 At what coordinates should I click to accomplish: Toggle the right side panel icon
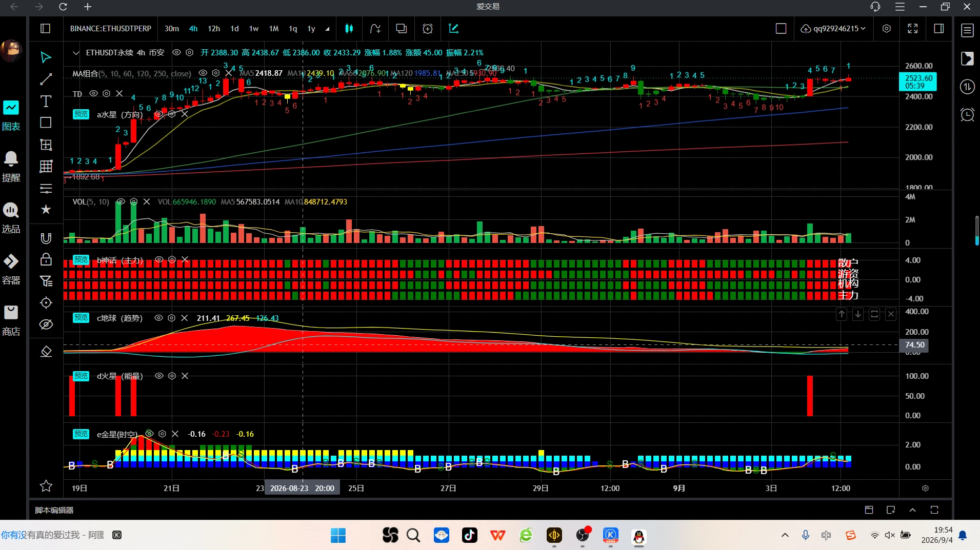pyautogui.click(x=939, y=29)
